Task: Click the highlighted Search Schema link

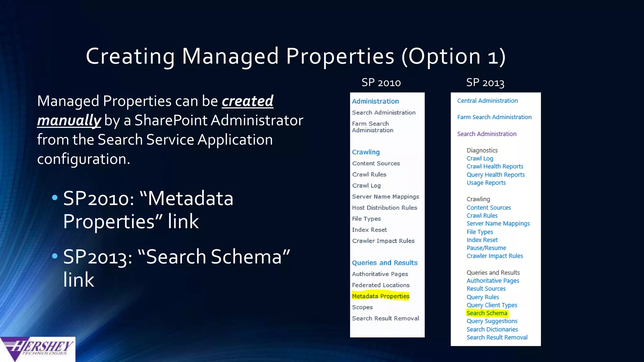Action: [487, 313]
